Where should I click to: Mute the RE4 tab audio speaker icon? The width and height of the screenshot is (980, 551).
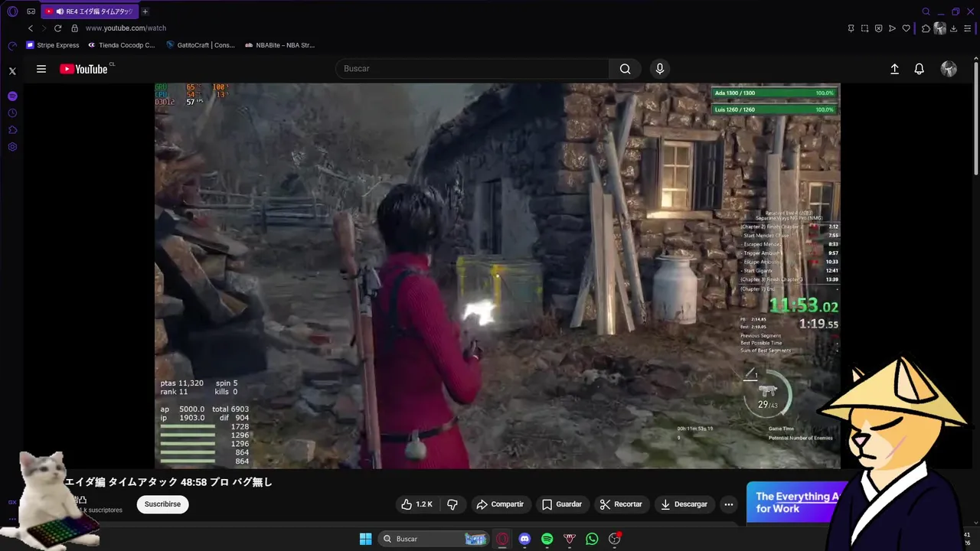click(x=60, y=11)
